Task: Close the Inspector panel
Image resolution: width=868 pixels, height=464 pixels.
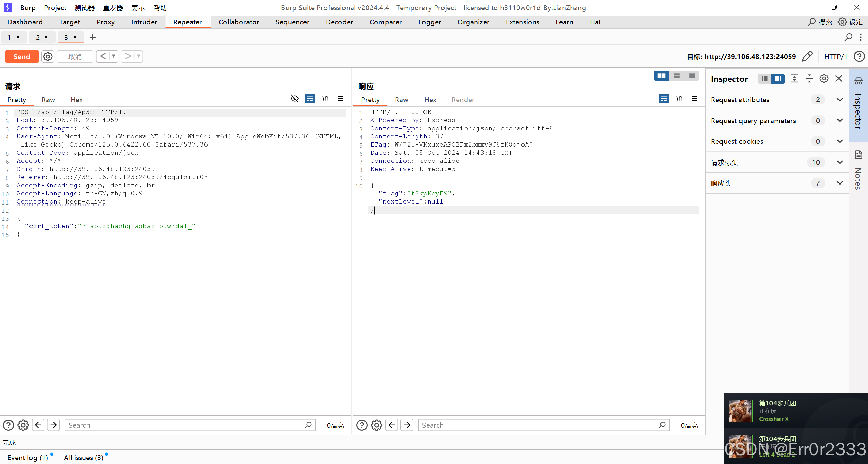Action: (839, 79)
